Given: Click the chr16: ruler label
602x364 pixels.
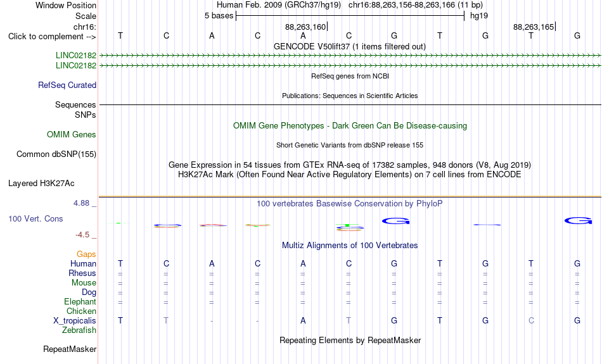Looking at the screenshot, I should [85, 27].
